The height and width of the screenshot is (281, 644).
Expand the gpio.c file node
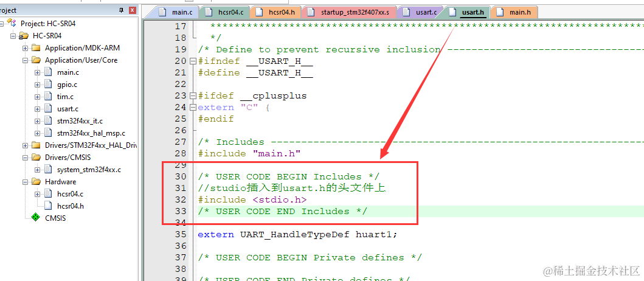point(37,85)
